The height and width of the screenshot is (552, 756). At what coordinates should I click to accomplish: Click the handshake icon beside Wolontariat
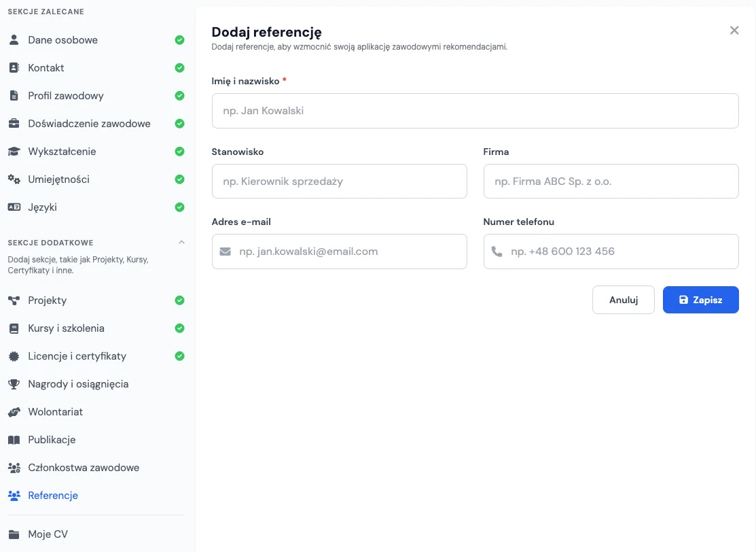[x=14, y=412]
